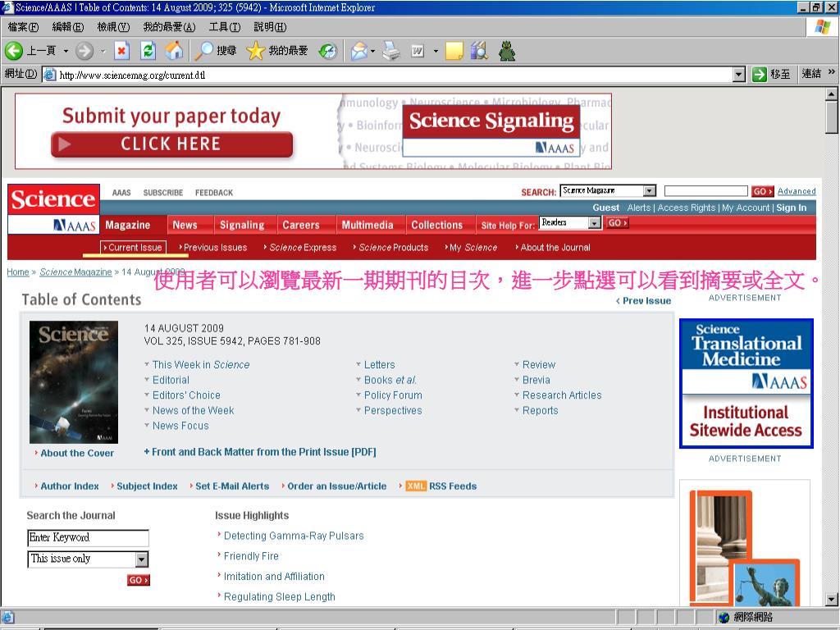
Task: Click the yellow note icon in toolbar
Action: tap(454, 52)
